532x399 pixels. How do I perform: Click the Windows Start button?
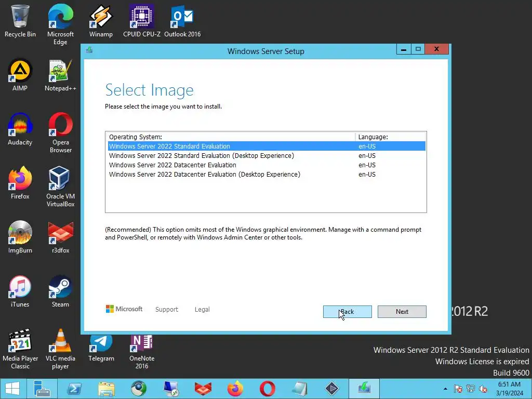tap(12, 389)
